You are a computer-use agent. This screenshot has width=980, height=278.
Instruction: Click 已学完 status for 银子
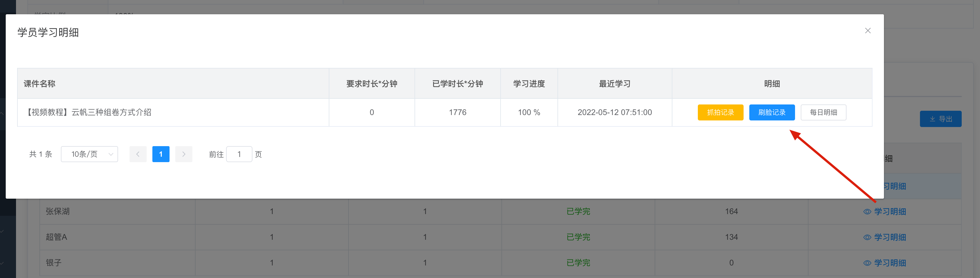[x=578, y=263]
